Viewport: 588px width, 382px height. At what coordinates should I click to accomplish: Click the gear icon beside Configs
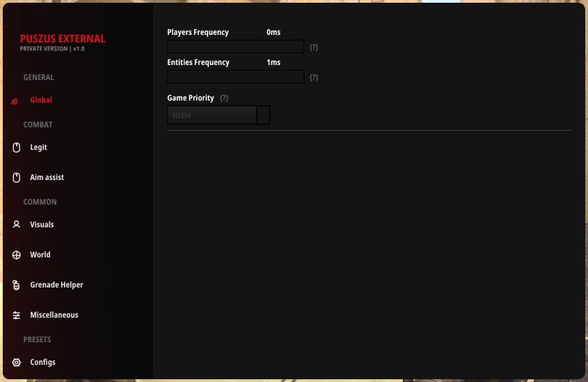pyautogui.click(x=16, y=362)
